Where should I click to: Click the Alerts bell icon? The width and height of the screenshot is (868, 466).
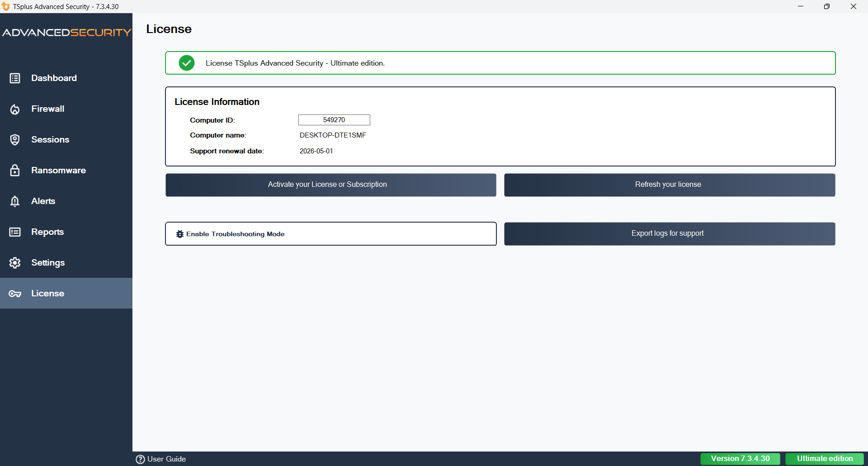point(15,201)
